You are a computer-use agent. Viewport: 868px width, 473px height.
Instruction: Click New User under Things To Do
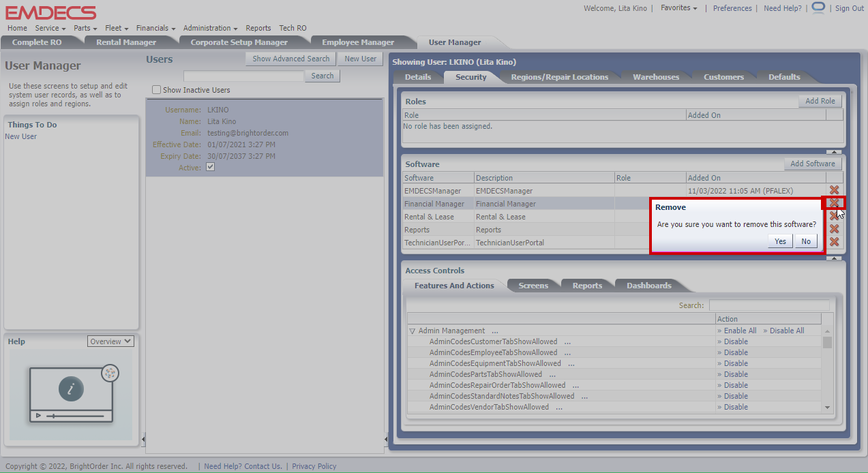[21, 136]
